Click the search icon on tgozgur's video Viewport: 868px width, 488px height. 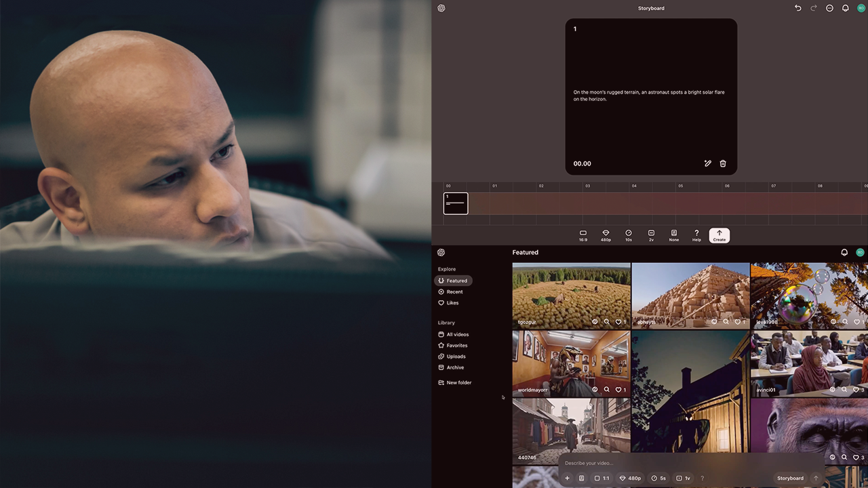pyautogui.click(x=607, y=322)
